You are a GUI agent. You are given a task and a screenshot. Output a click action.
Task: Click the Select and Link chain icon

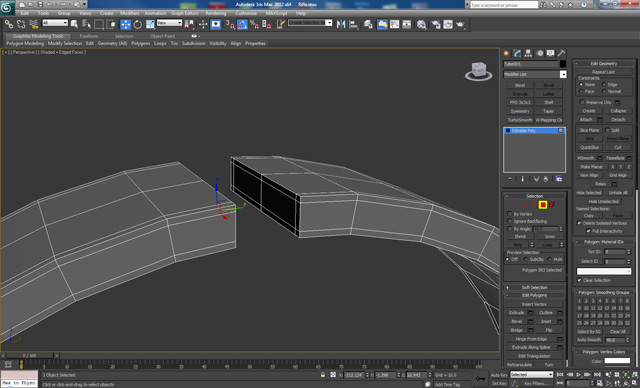(x=9, y=24)
